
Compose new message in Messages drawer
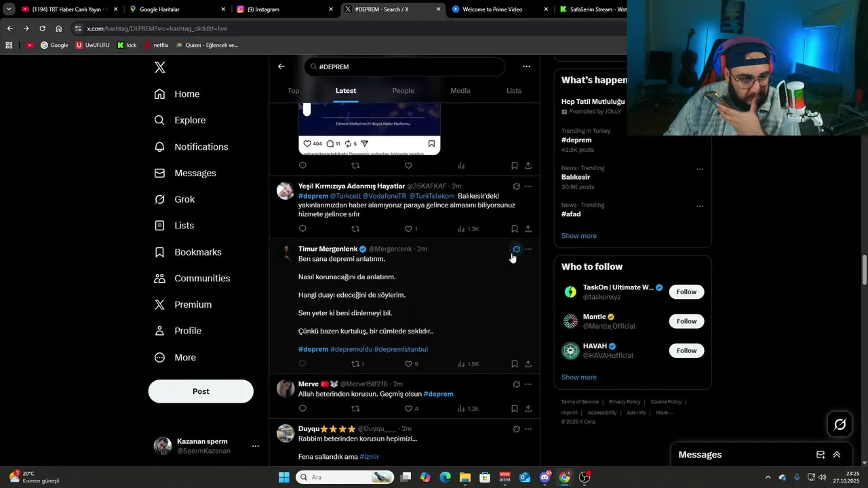(821, 455)
